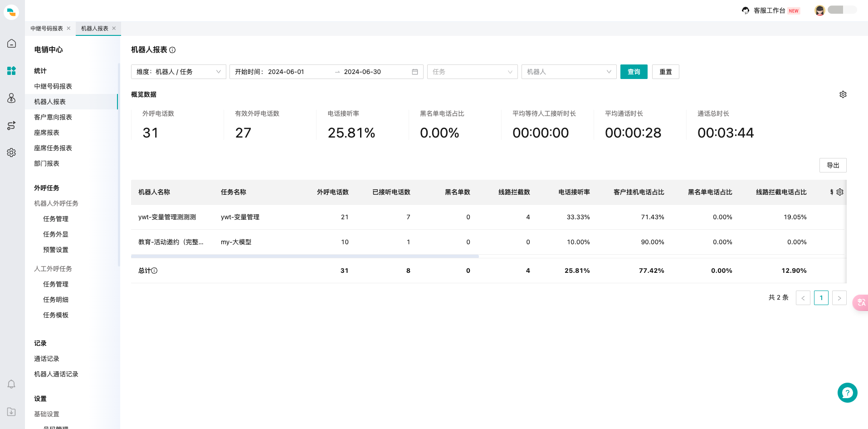Open the user avatar menu
The height and width of the screenshot is (429, 868).
point(819,10)
